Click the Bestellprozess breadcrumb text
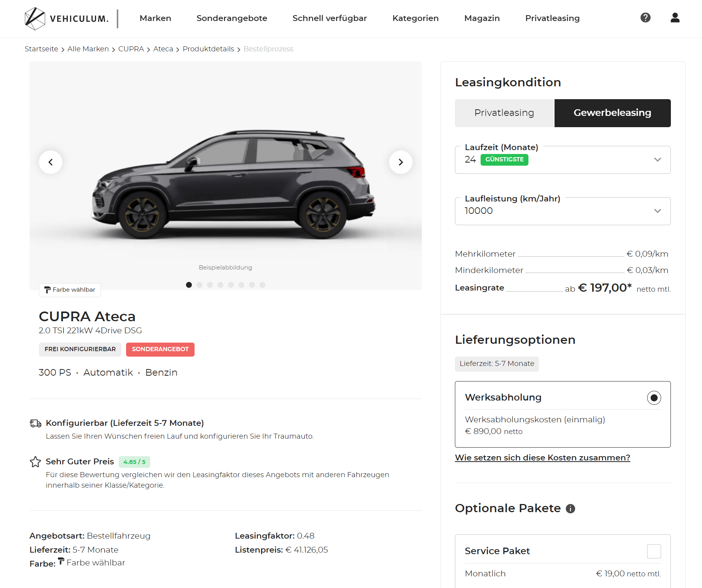Image resolution: width=702 pixels, height=588 pixels. tap(269, 49)
